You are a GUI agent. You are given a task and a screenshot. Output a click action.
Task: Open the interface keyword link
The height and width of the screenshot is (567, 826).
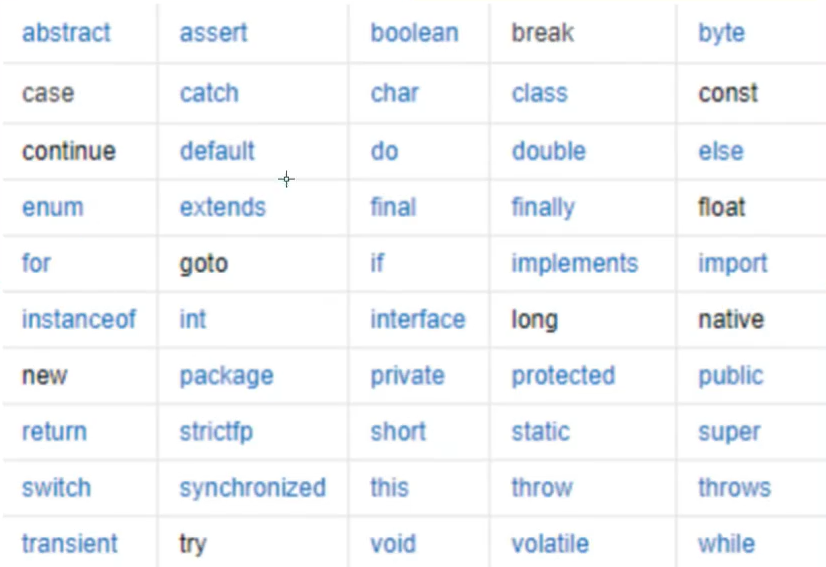tap(418, 319)
